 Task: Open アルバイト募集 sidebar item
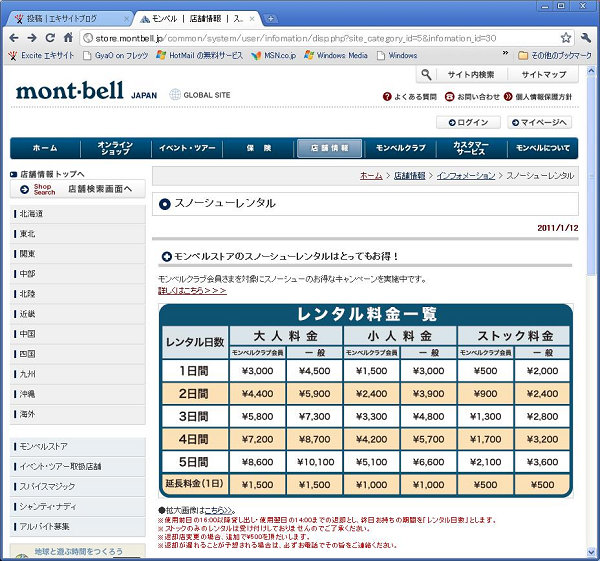78,527
